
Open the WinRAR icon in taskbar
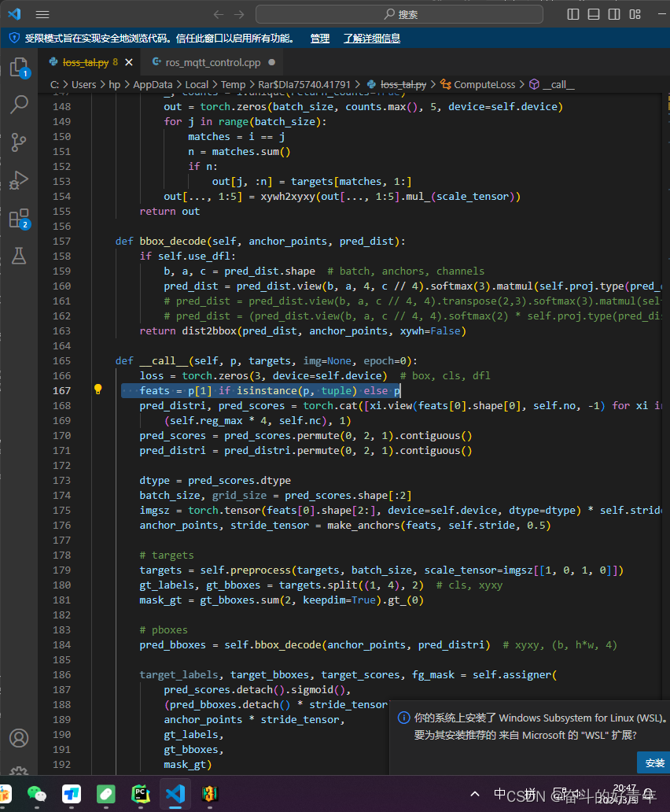click(210, 794)
